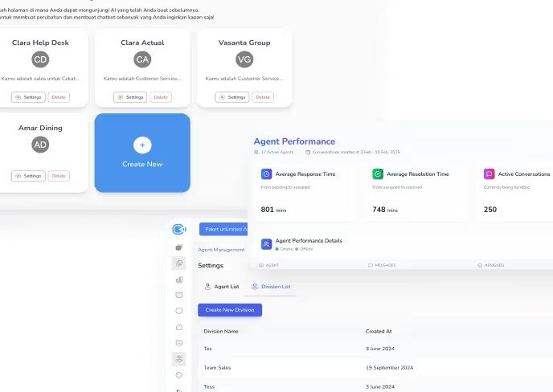Click the Create New label on blue card
Image resolution: width=553 pixels, height=392 pixels.
click(x=142, y=165)
